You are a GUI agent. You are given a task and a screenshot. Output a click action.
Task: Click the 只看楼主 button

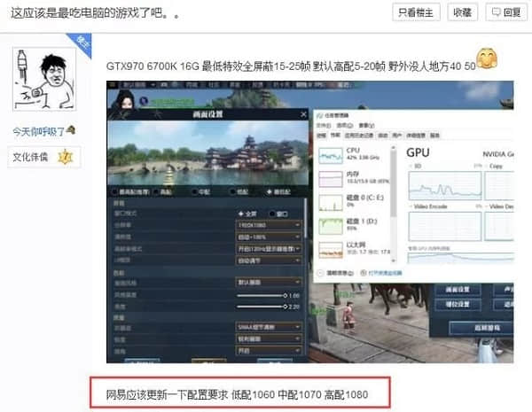[416, 12]
